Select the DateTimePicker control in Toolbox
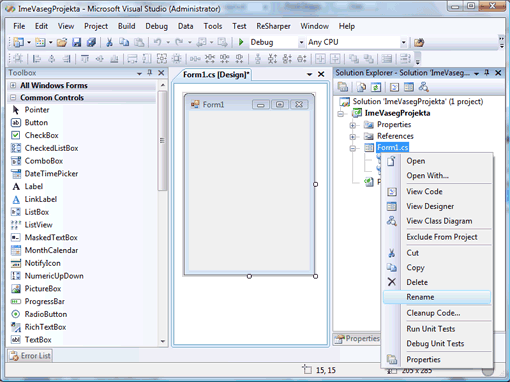This screenshot has width=510, height=382. pyautogui.click(x=51, y=174)
